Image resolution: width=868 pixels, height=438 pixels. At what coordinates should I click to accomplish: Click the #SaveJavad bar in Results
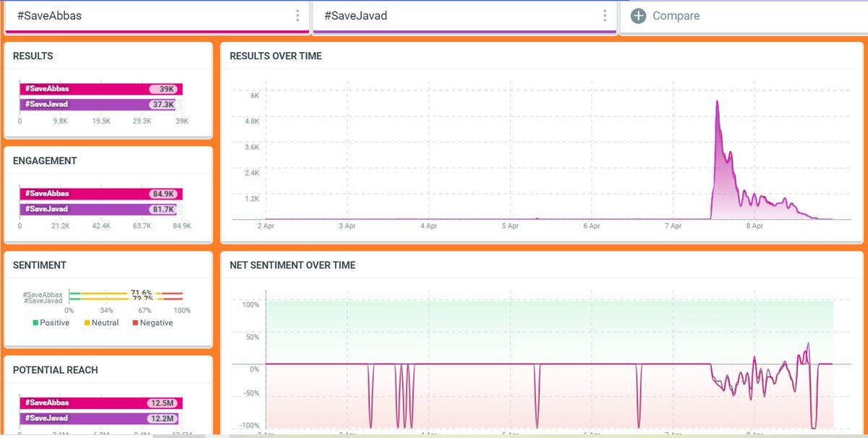98,104
